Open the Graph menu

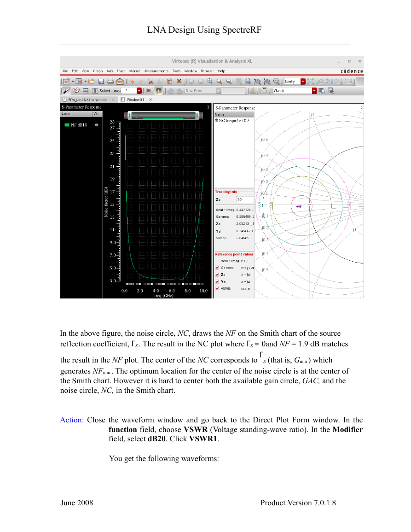98,71
